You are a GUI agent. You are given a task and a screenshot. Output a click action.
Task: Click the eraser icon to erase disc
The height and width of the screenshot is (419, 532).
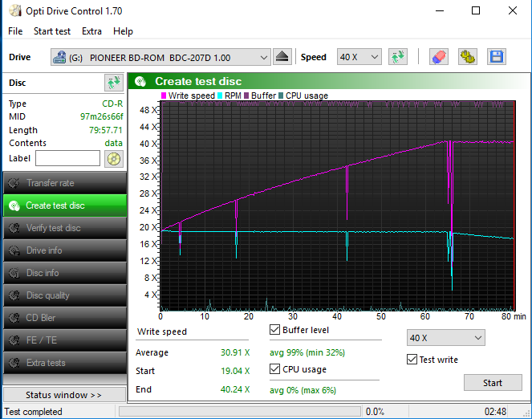tap(439, 57)
